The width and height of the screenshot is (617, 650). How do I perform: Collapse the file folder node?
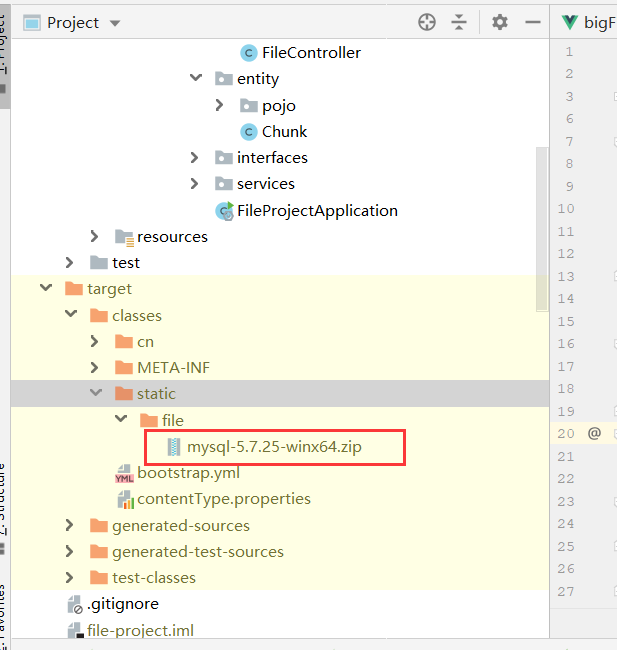[121, 419]
